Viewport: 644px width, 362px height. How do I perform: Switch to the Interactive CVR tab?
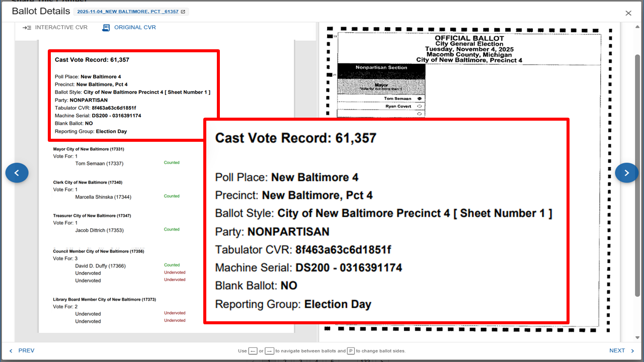60,28
